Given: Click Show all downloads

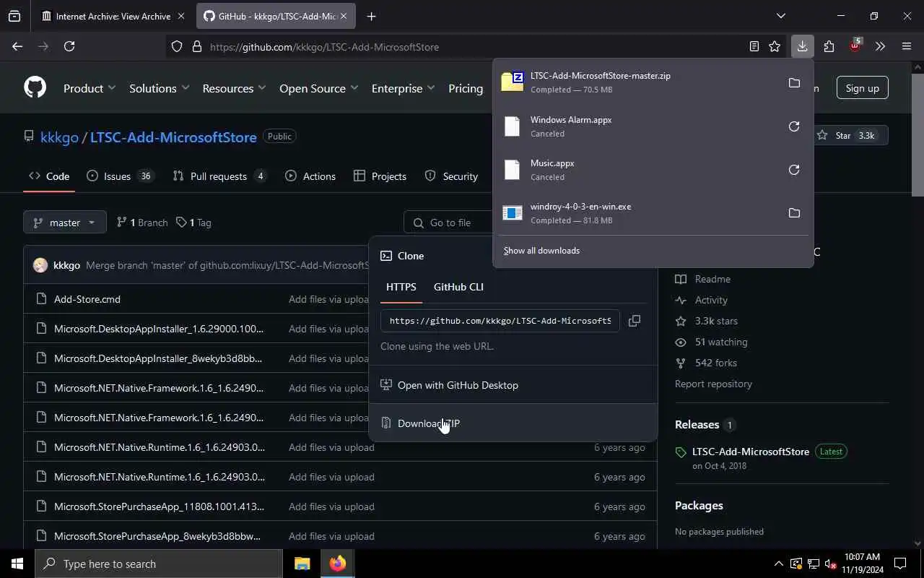Looking at the screenshot, I should tap(541, 251).
